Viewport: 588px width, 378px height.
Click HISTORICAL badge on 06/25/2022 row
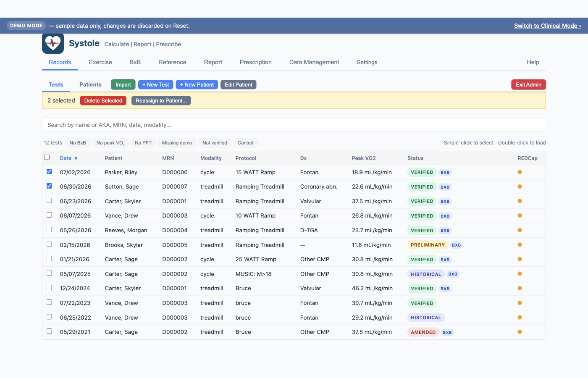click(426, 318)
